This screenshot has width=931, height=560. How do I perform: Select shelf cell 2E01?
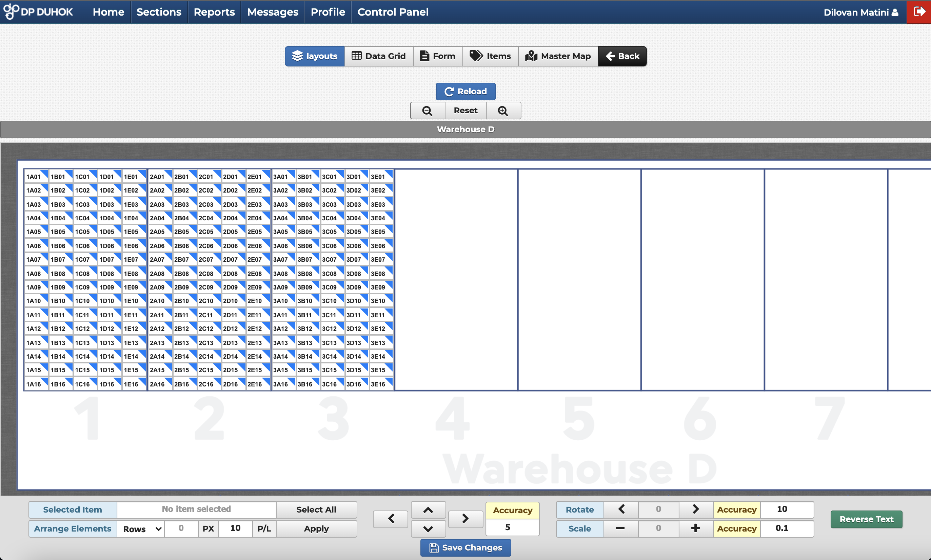tap(258, 177)
